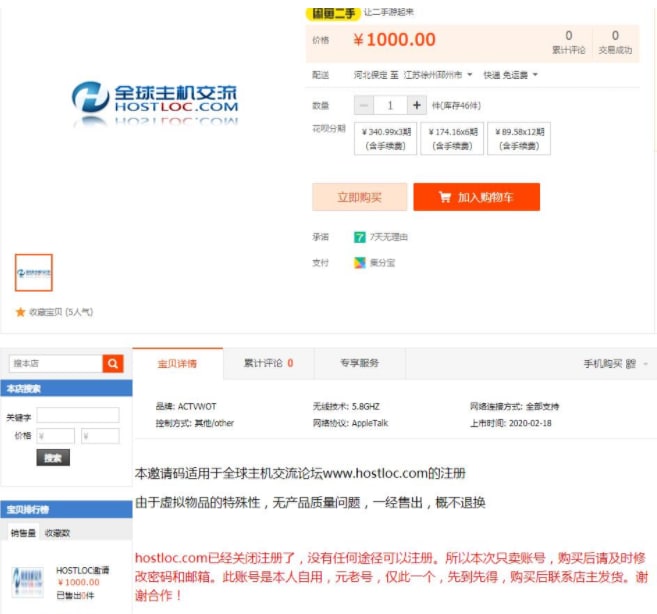657x614 pixels.
Task: Increase quantity with the plus button
Action: pos(416,105)
